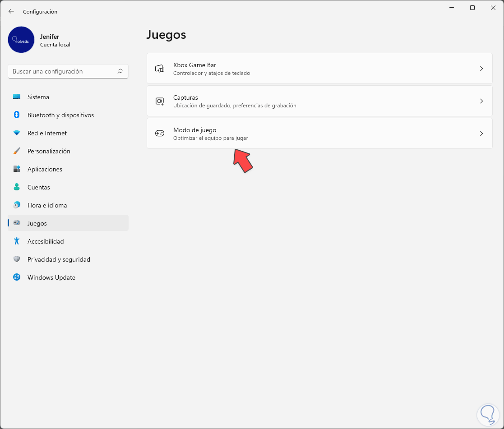Expand the Capturas chevron arrow
The width and height of the screenshot is (504, 429).
point(481,101)
